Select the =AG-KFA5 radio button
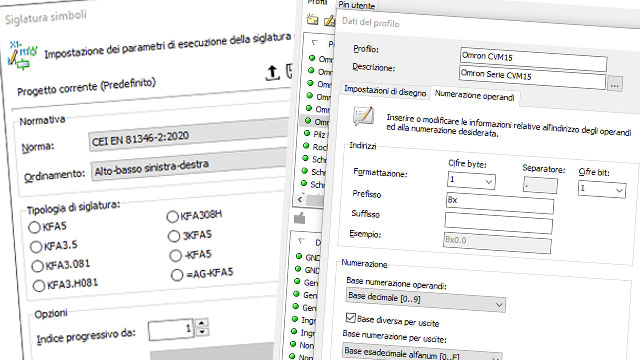This screenshot has width=640, height=360. [x=177, y=275]
